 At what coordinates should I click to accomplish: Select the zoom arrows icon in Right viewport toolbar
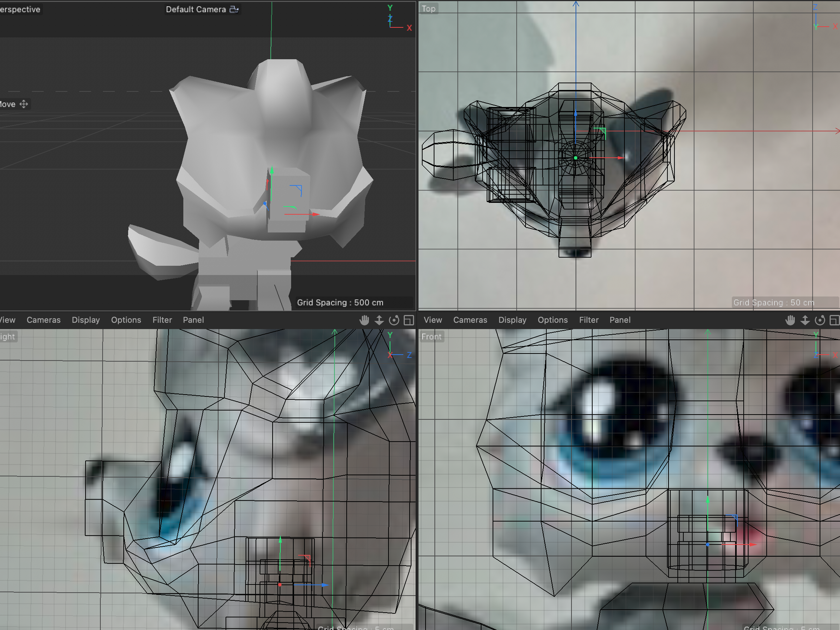coord(379,320)
